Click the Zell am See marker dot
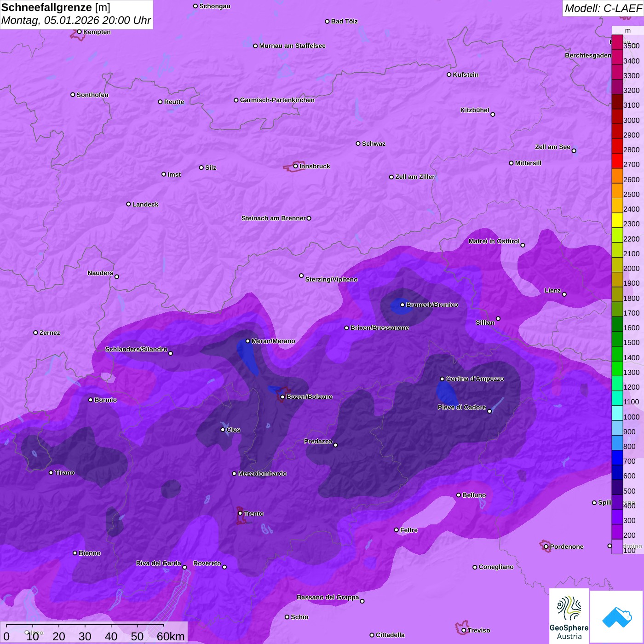The width and height of the screenshot is (644, 644). (574, 150)
